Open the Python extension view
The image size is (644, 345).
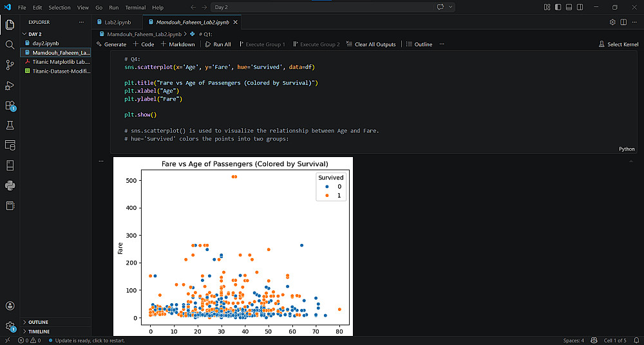tap(10, 185)
